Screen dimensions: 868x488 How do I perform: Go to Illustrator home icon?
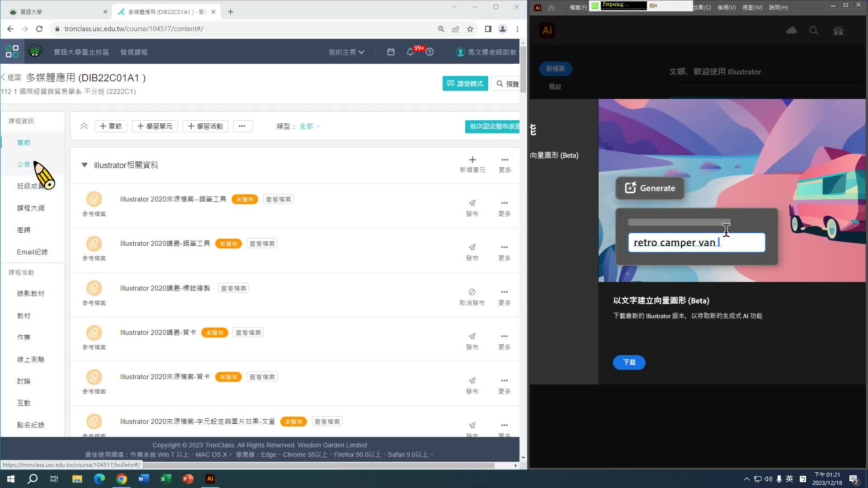coord(552,7)
